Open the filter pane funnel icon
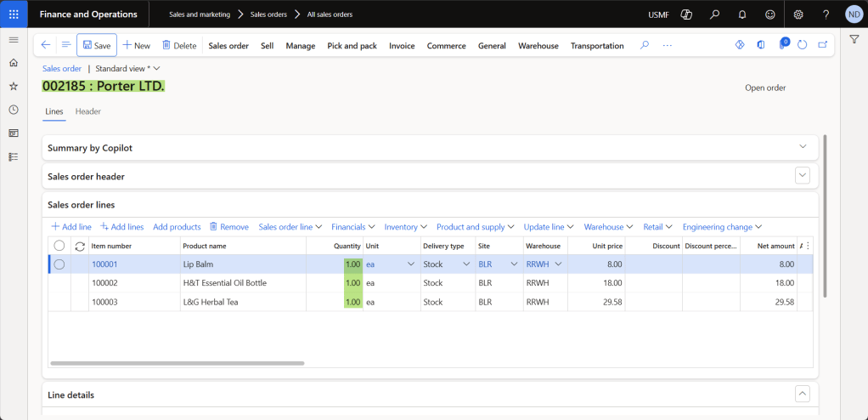This screenshot has height=420, width=868. click(x=854, y=39)
